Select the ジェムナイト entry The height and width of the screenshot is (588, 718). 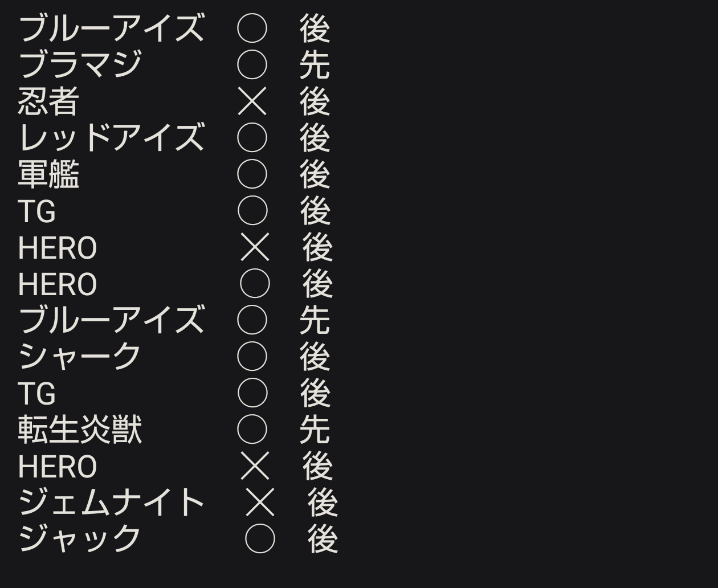click(x=111, y=503)
